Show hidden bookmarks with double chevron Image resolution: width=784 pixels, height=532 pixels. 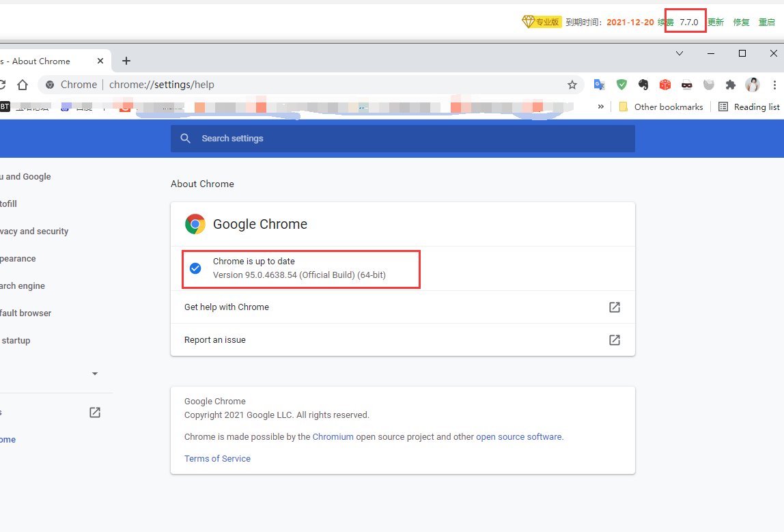coord(600,107)
